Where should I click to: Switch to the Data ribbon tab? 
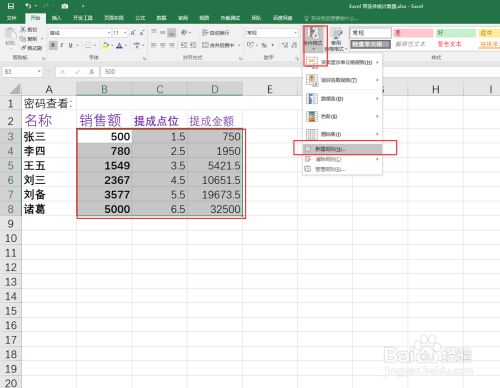click(x=161, y=18)
